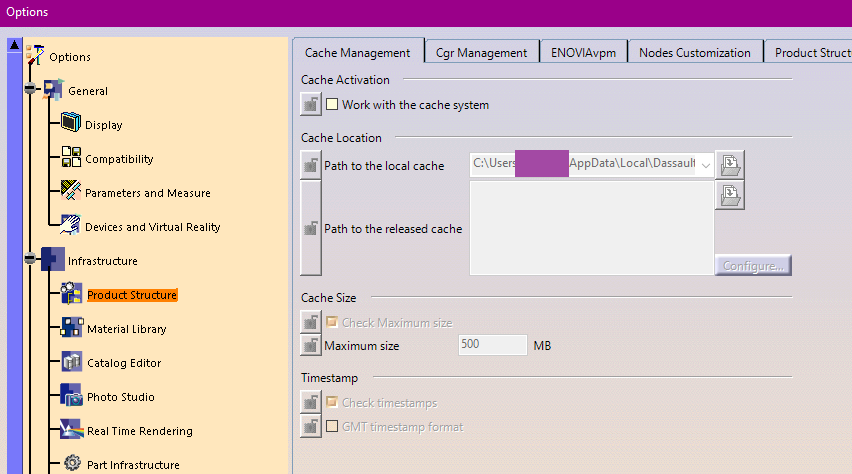
Task: Open Photo Studio settings icon
Action: coord(71,396)
